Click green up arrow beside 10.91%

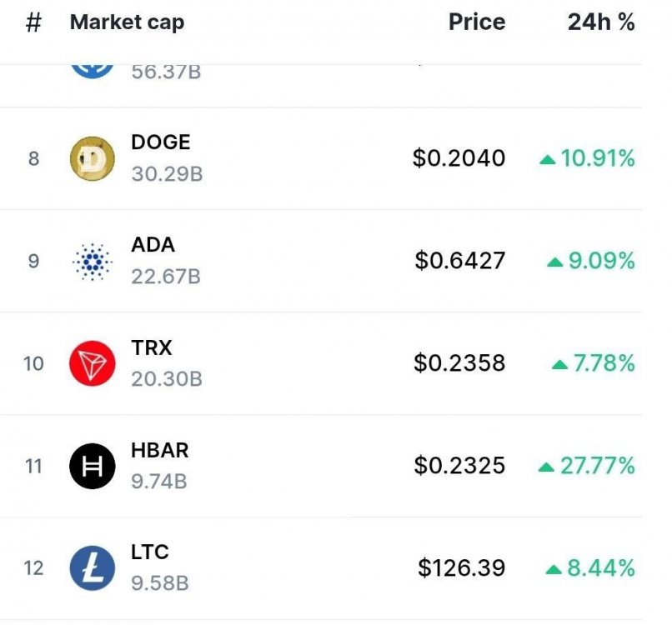coord(548,158)
